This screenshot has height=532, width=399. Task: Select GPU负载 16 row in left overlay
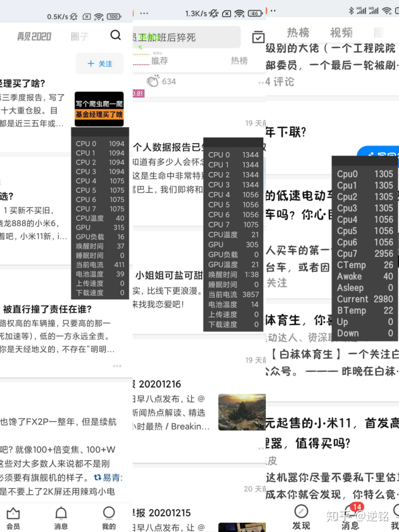point(100,237)
